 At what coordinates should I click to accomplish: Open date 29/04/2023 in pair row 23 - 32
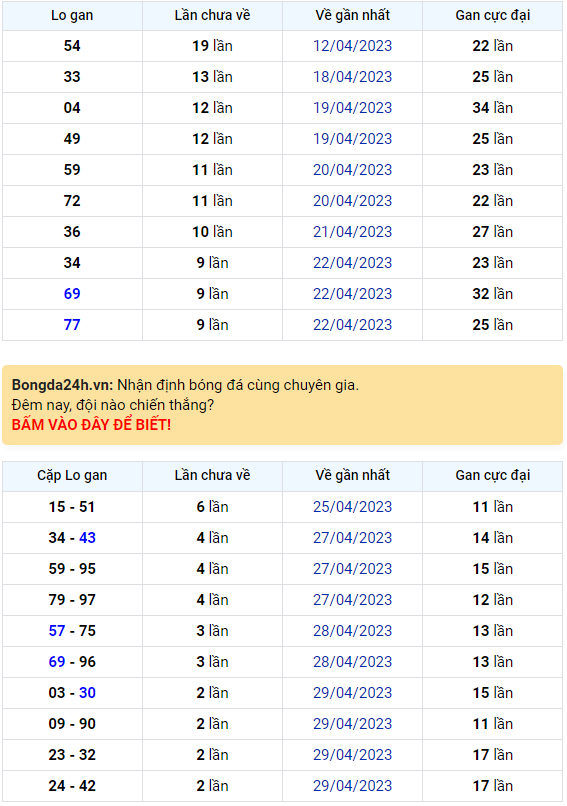click(x=353, y=755)
